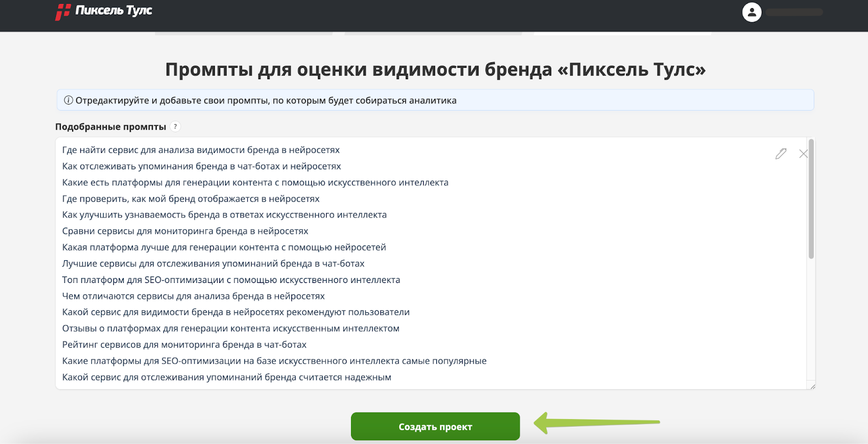Click the line 'Лучшие сервисы для отслеживания упоминаний бренда в чат-ботах'
This screenshot has height=444, width=868.
click(x=213, y=264)
